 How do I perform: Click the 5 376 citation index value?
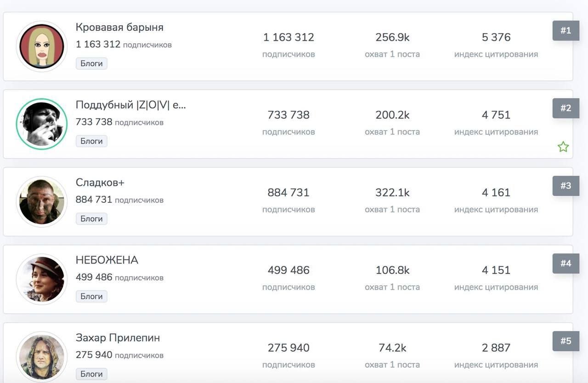496,37
